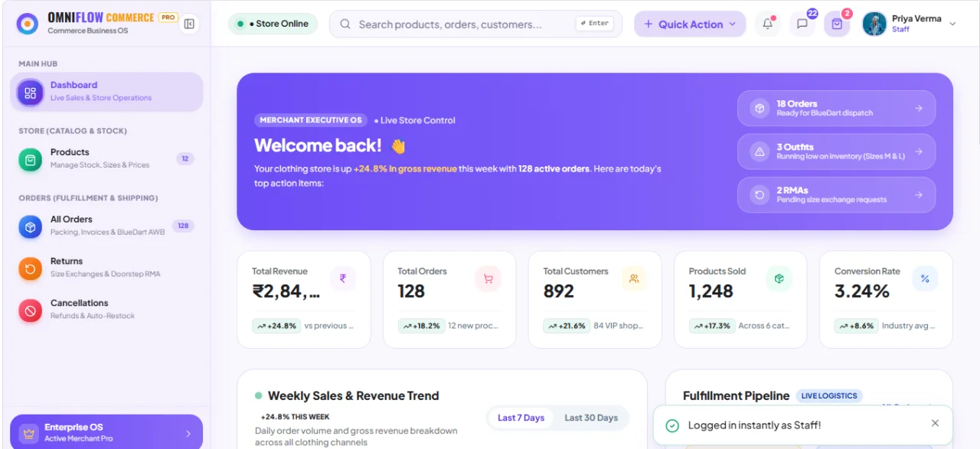Click the +21.6% customers trend badge

point(567,326)
